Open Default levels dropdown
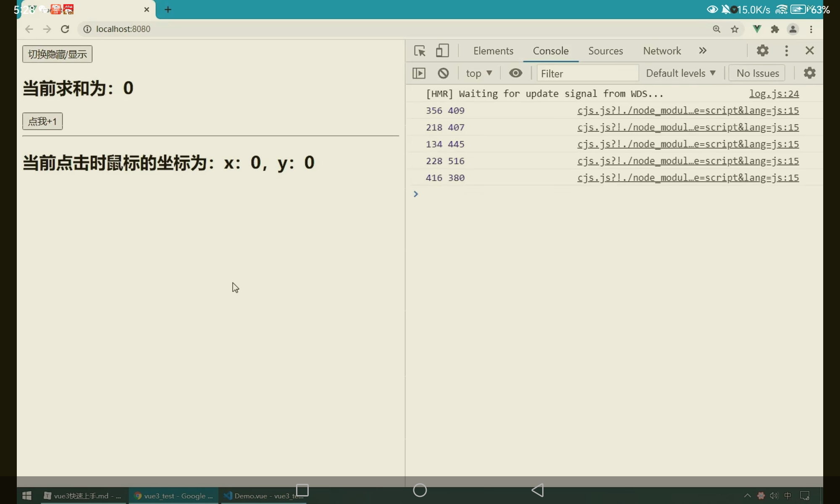The image size is (840, 504). [x=680, y=73]
